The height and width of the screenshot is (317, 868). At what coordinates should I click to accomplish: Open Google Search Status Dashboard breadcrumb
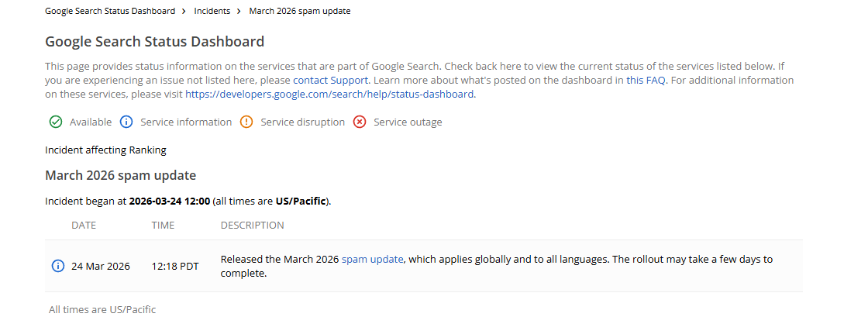[109, 12]
